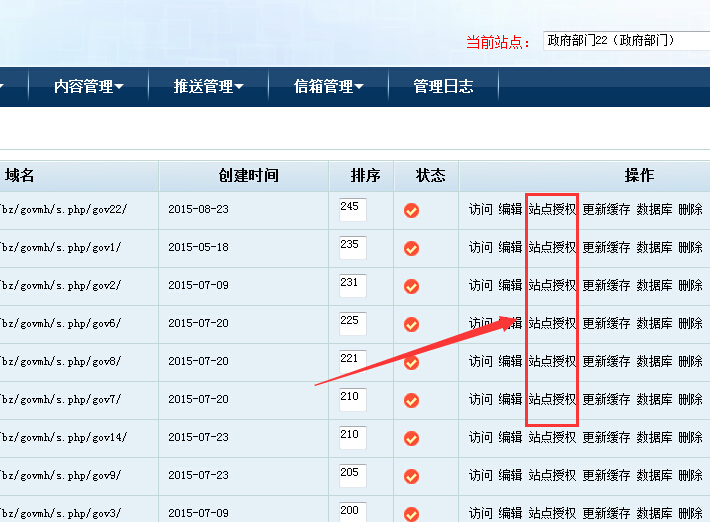710x522 pixels.
Task: Toggle status checkmark for gov9 row
Action: 411,476
